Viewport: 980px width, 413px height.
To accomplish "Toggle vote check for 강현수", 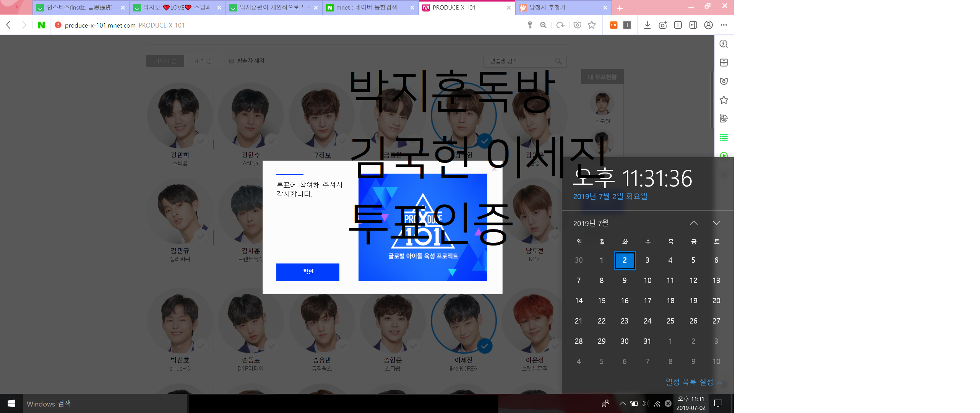I will pos(271,141).
